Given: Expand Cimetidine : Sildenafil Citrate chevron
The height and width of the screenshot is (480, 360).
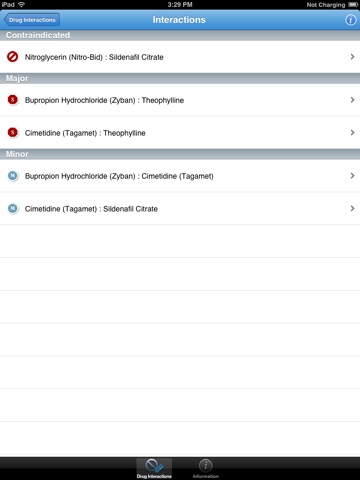Looking at the screenshot, I should click(x=352, y=208).
